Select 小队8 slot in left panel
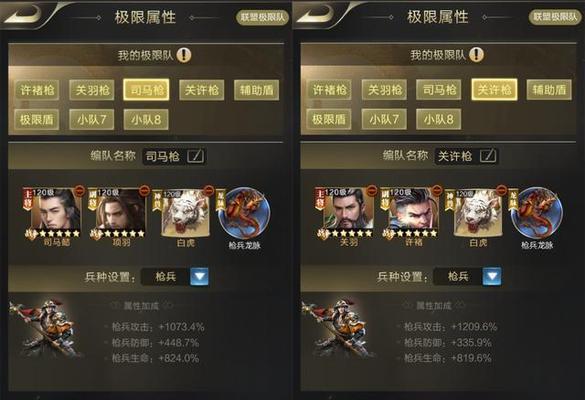 coord(146,120)
